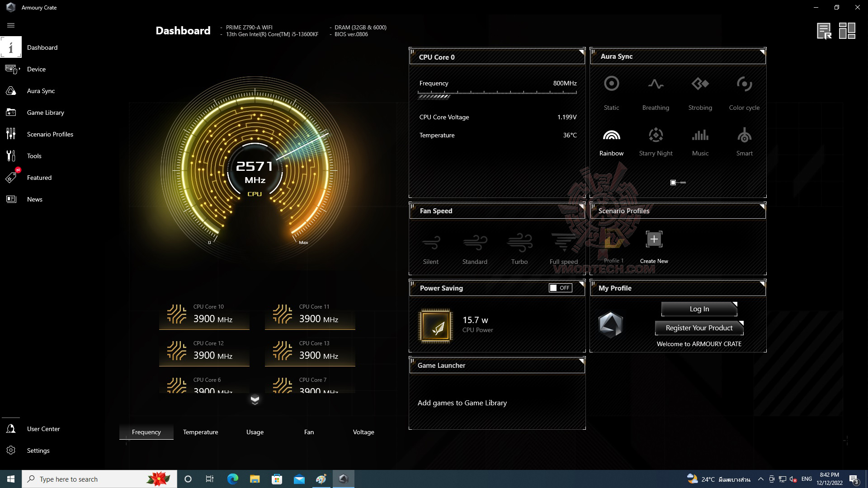The height and width of the screenshot is (488, 868).
Task: Set fan speed to Silent mode
Action: [x=430, y=243]
